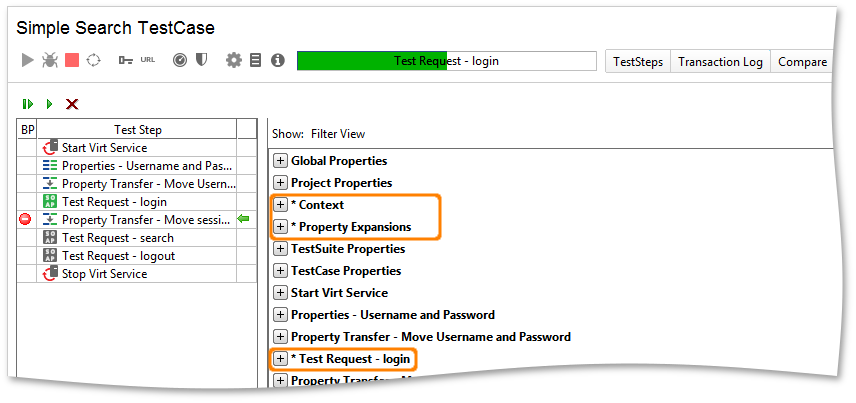The height and width of the screenshot is (403, 856).
Task: Expand the Context node
Action: point(280,205)
